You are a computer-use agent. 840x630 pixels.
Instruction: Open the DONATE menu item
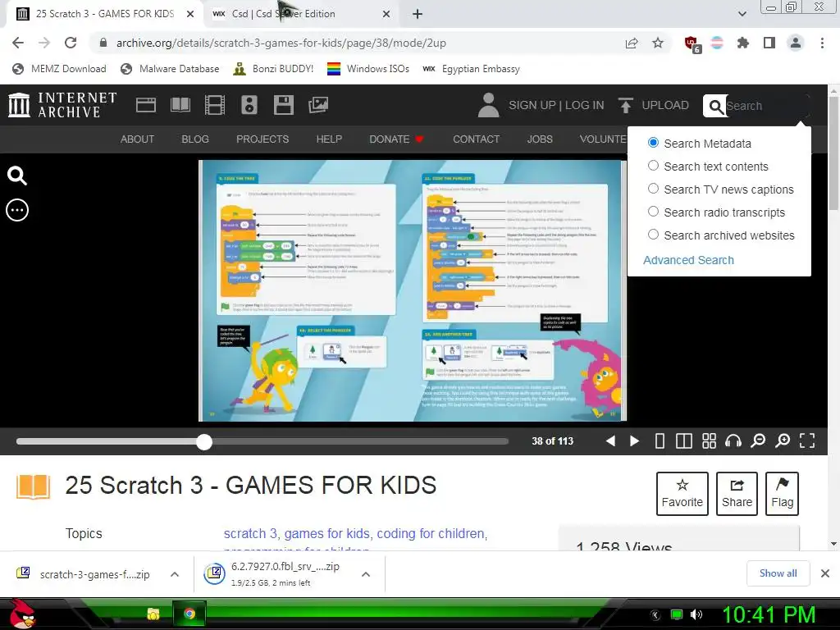point(396,139)
